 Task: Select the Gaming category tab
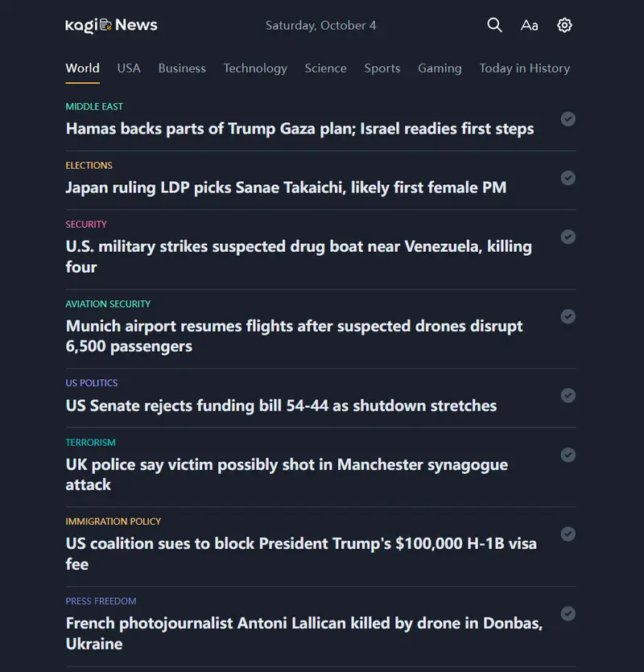(x=440, y=68)
